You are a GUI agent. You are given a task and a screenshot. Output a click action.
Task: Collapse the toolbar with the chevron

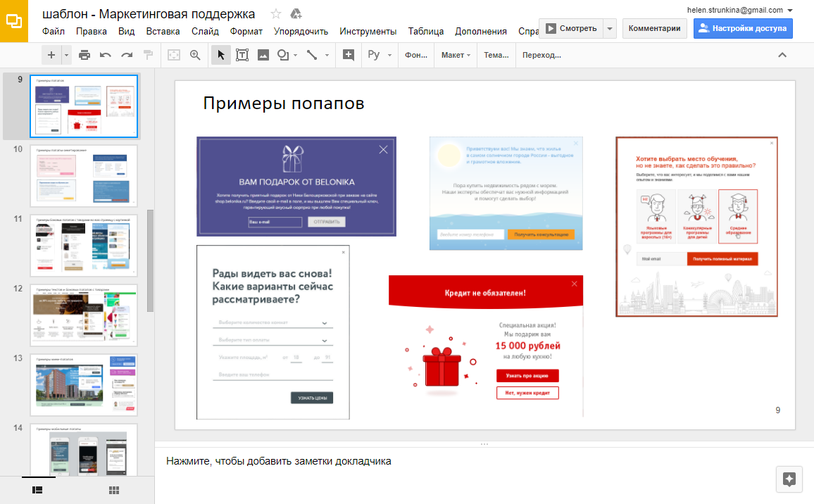coord(782,54)
